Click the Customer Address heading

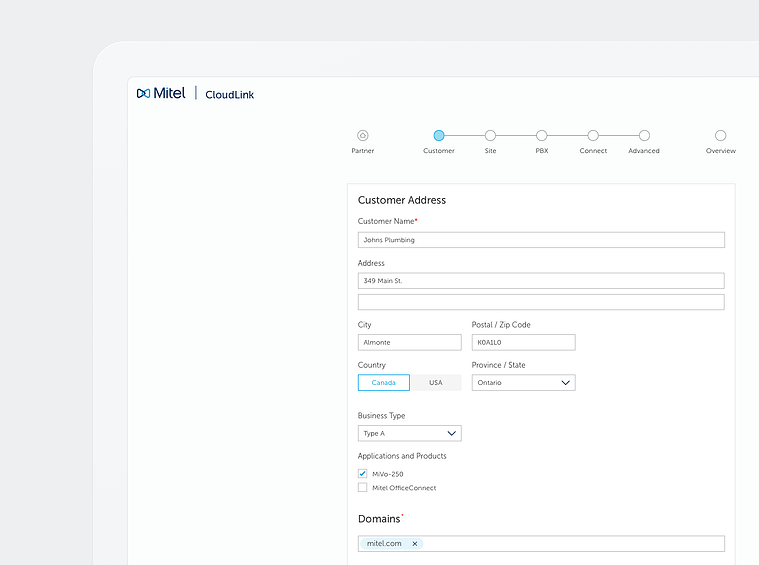[x=402, y=200]
